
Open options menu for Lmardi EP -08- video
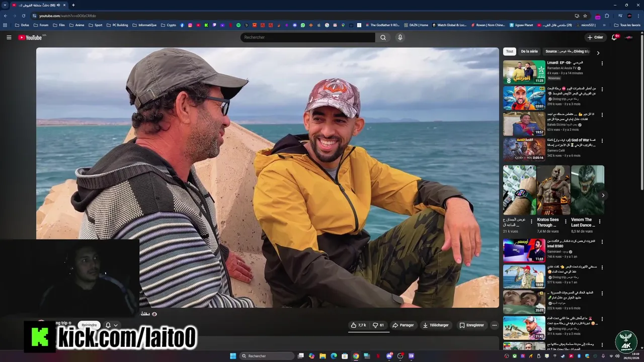602,63
